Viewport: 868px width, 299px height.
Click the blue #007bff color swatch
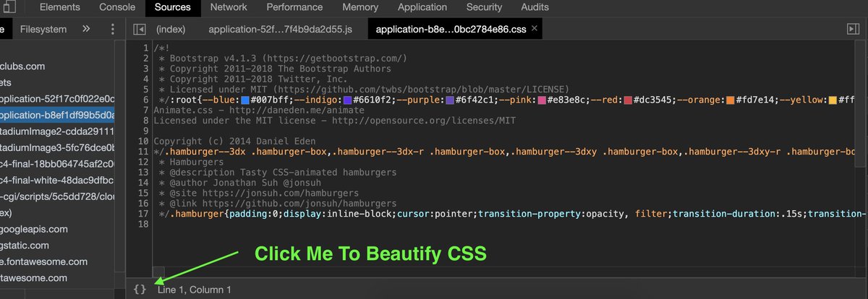[x=245, y=99]
